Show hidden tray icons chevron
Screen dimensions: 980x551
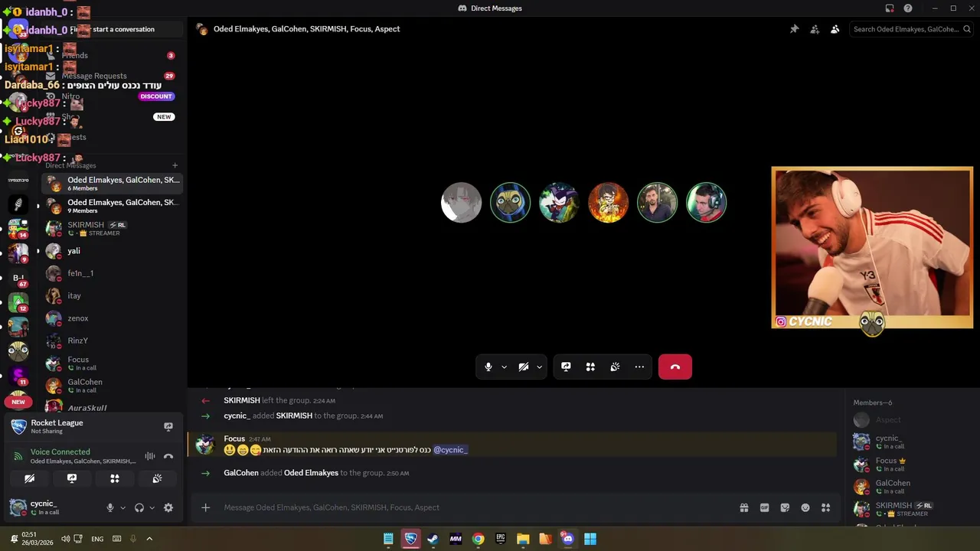point(149,539)
